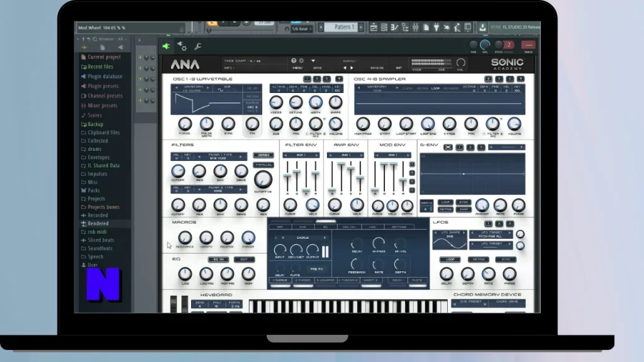Click the G-ENV SNAP button
The width and height of the screenshot is (644, 362).
click(x=464, y=209)
